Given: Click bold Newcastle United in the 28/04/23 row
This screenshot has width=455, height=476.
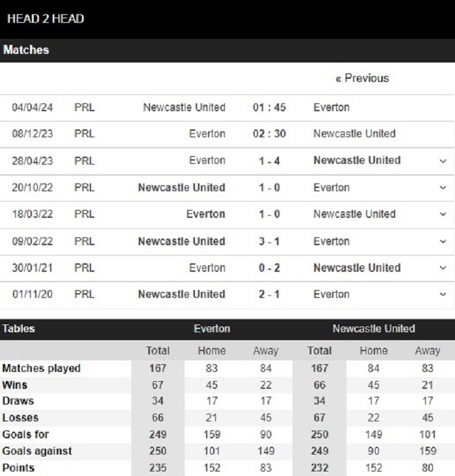Looking at the screenshot, I should point(357,160).
